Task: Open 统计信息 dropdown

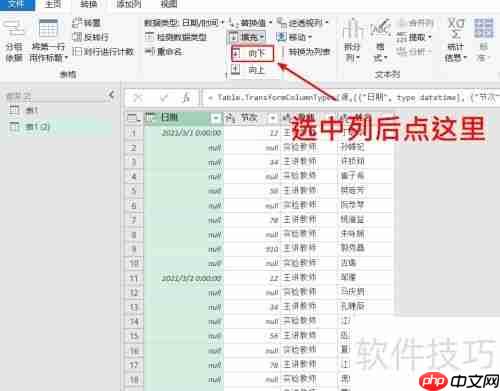Action: [x=456, y=41]
